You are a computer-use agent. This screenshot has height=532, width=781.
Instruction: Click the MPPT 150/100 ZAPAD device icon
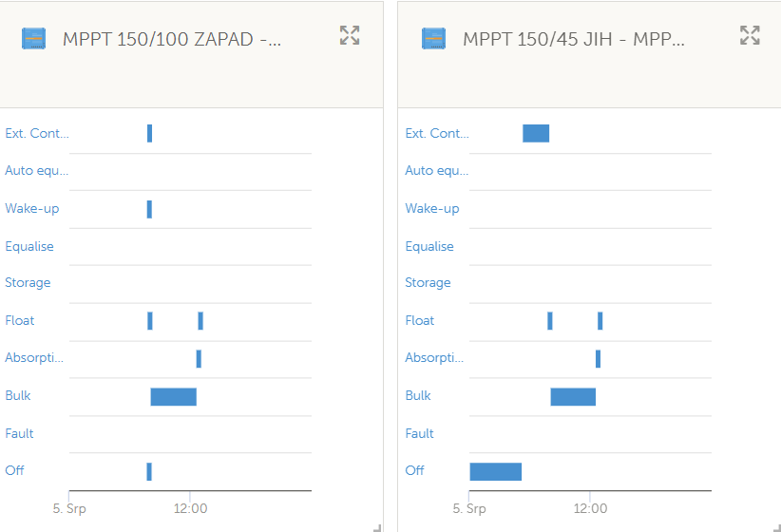click(x=34, y=39)
